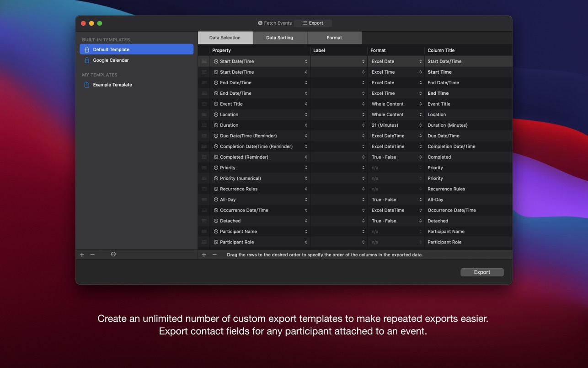This screenshot has width=588, height=368.
Task: Edit the bold 'End Time' column title
Action: (x=438, y=93)
